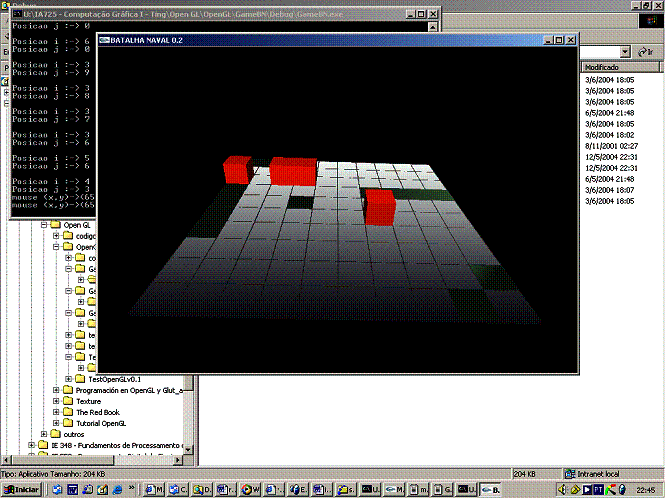Open the Programación en OpenGL y Glut folder
Image resolution: width=665 pixels, height=498 pixels.
130,390
